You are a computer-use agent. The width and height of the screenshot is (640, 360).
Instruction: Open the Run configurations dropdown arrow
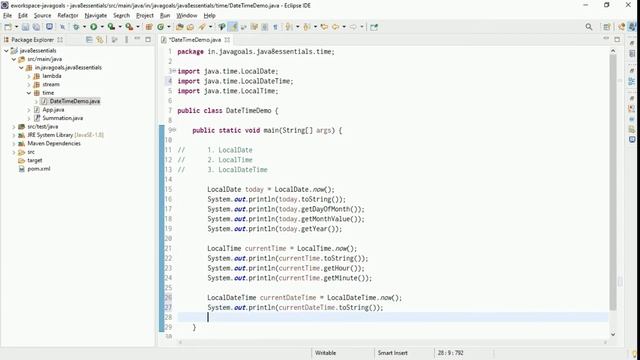[x=102, y=27]
